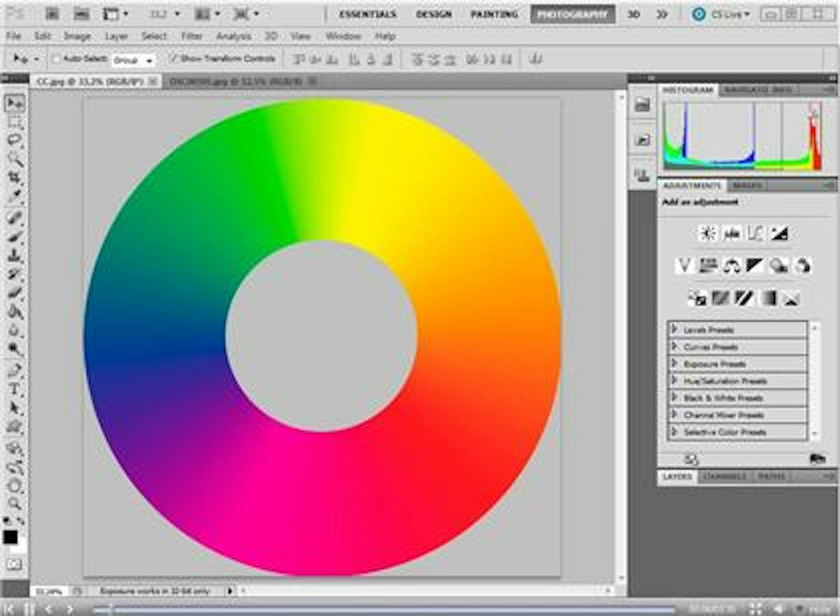
Task: Click the black foreground color swatch
Action: (10, 536)
